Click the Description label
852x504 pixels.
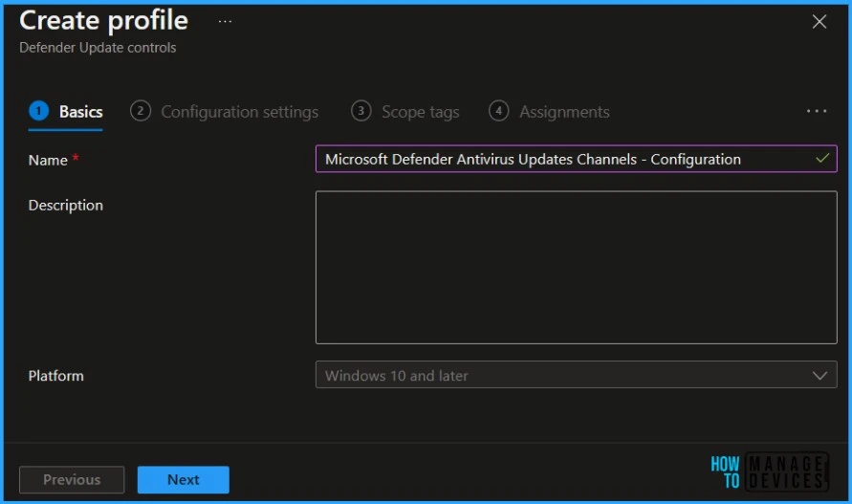[x=66, y=206]
